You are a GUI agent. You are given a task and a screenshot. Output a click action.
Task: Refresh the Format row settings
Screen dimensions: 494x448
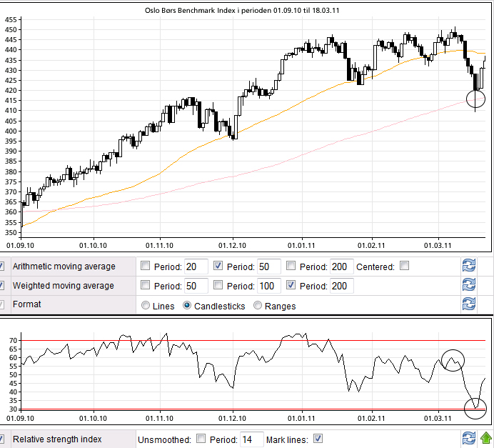pos(469,304)
